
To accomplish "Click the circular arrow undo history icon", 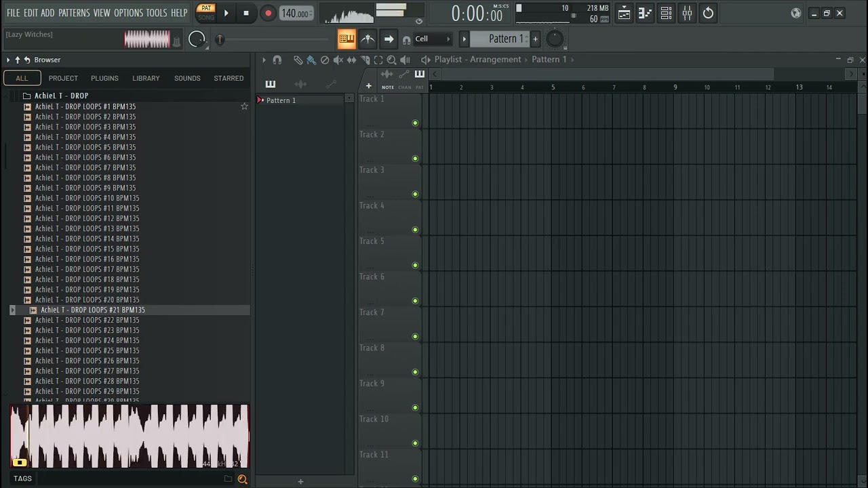I will (708, 13).
